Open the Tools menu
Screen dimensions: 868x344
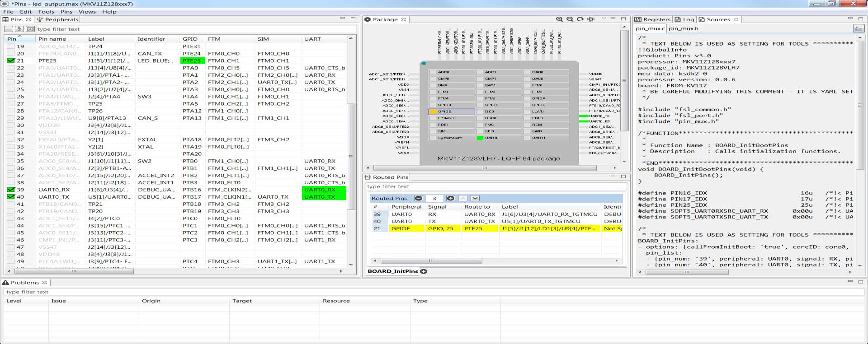(x=46, y=12)
